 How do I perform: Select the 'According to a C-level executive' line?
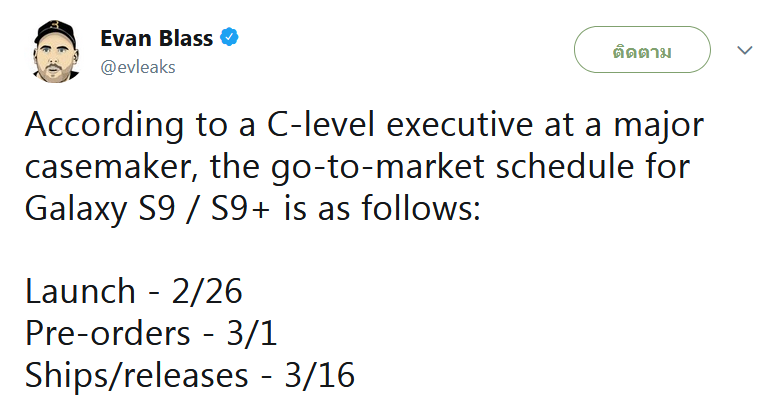pos(364,125)
